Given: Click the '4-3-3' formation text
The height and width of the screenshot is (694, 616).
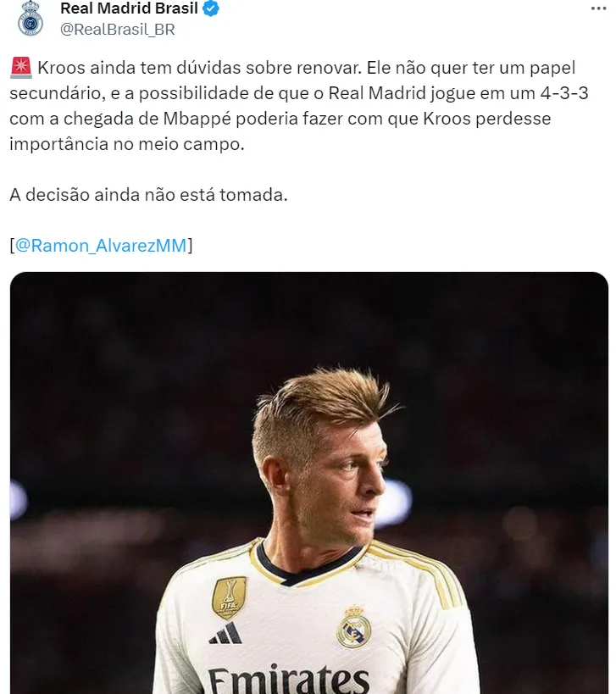Looking at the screenshot, I should 564,93.
